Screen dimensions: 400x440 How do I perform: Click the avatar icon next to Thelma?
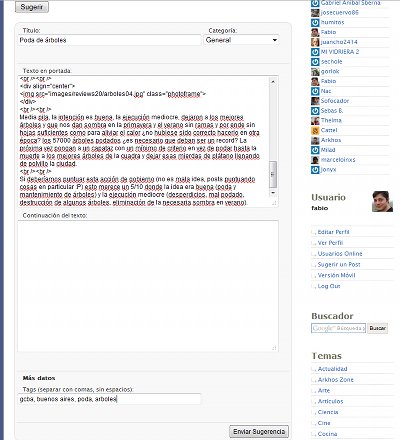click(x=315, y=121)
